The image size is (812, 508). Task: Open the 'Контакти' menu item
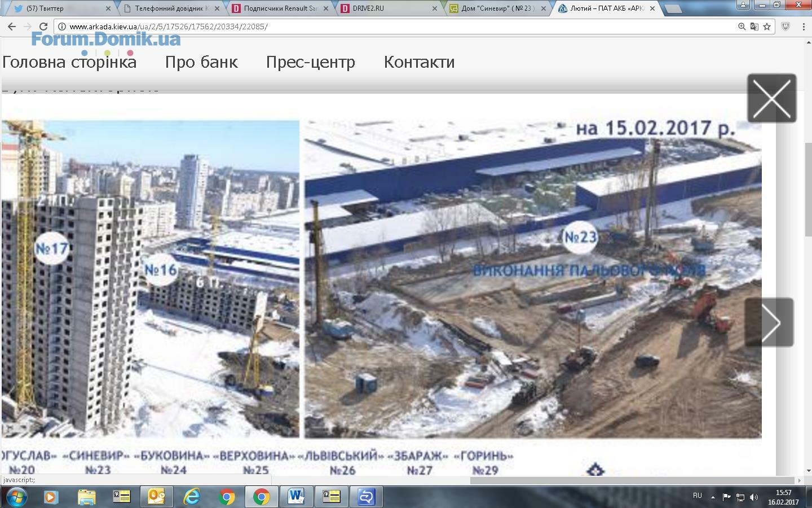pyautogui.click(x=419, y=62)
